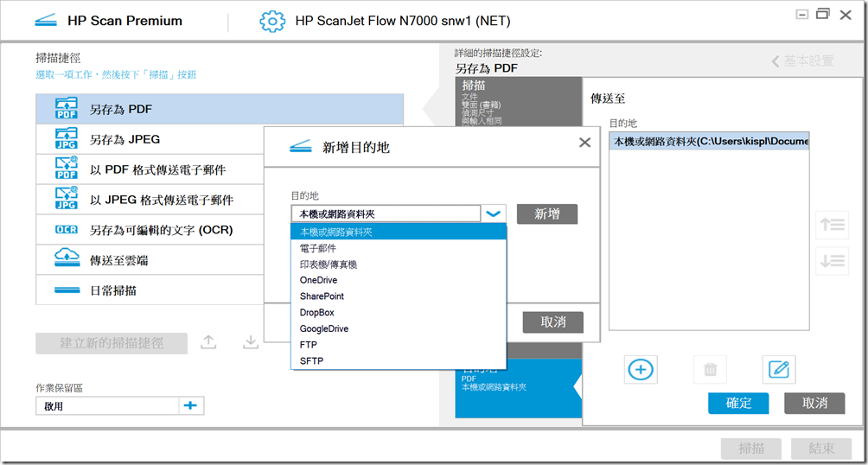Open scanner settings gear icon
868x465 pixels.
coord(271,21)
